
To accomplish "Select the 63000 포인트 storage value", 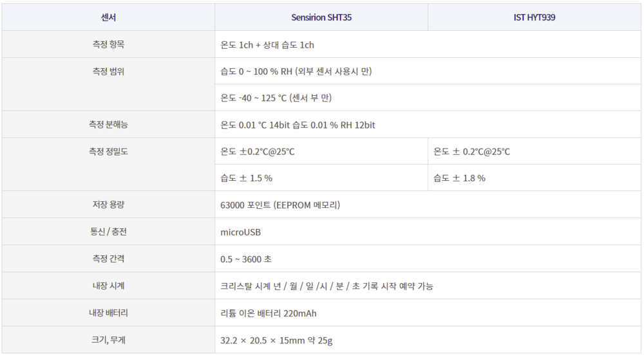I will point(280,205).
